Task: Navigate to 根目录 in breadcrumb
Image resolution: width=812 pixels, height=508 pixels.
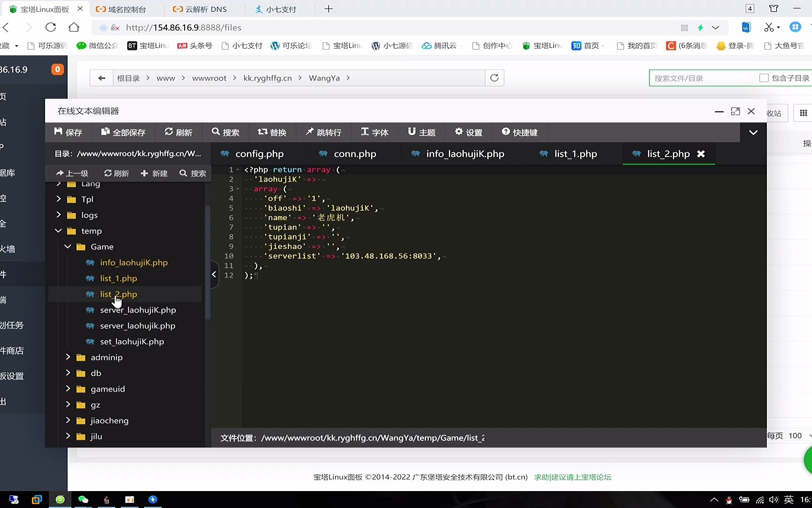Action: [x=128, y=78]
